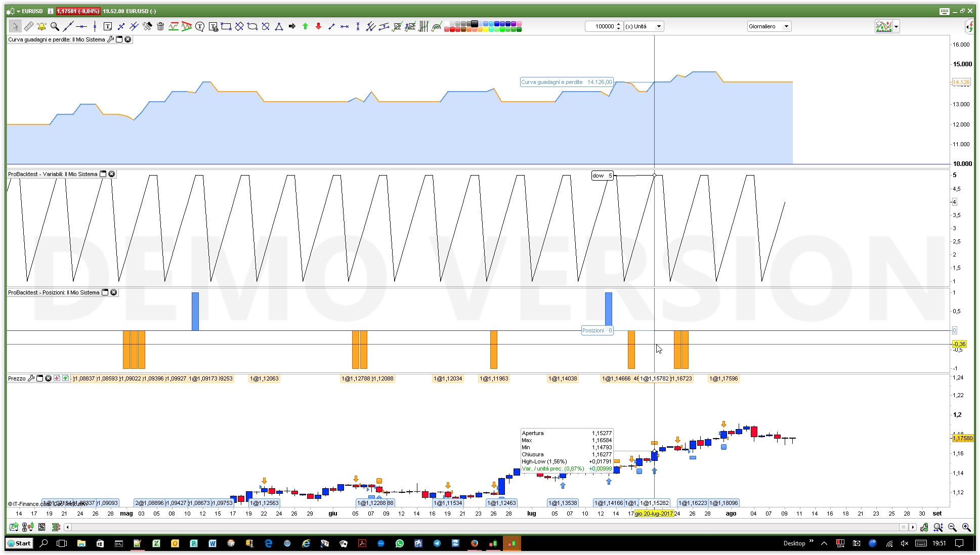The image size is (980, 555).
Task: Select the green up arrow tool
Action: [305, 26]
